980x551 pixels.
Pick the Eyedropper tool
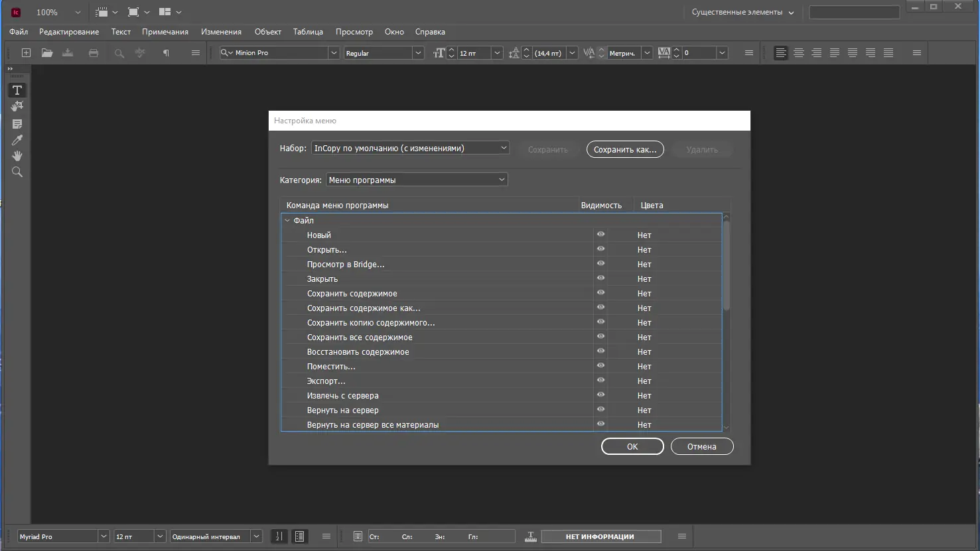coord(17,140)
